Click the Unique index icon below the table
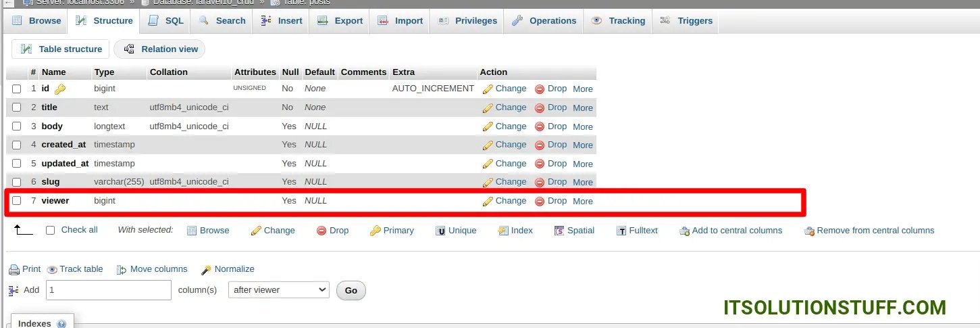This screenshot has width=980, height=328. 440,231
